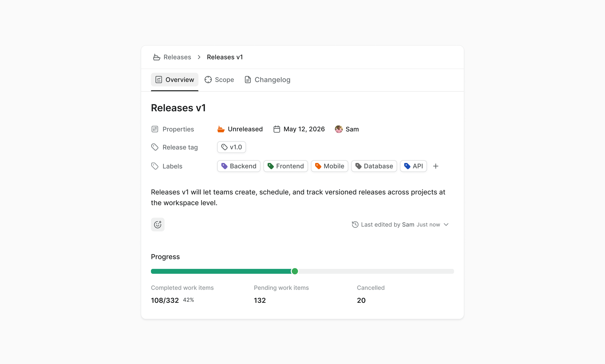Click the Labels row tag icon
Viewport: 605px width, 364px height.
tap(155, 166)
